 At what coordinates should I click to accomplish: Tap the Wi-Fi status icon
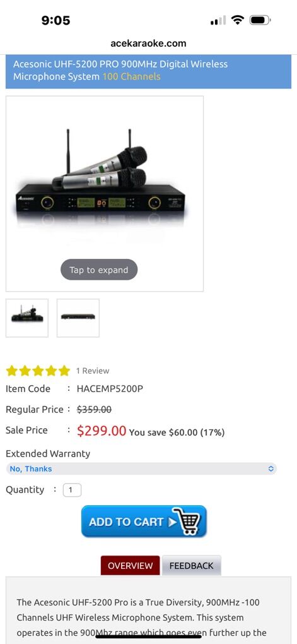pyautogui.click(x=238, y=20)
